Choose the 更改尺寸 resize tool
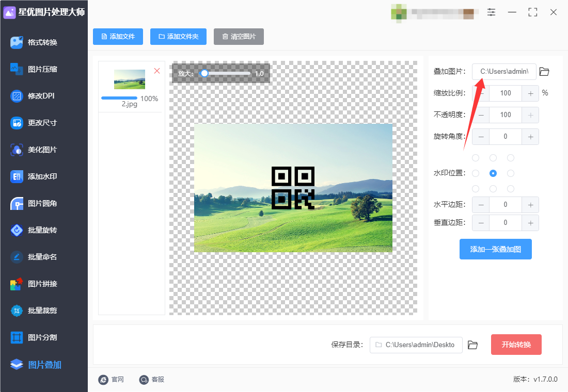This screenshot has width=568, height=392. (x=34, y=123)
